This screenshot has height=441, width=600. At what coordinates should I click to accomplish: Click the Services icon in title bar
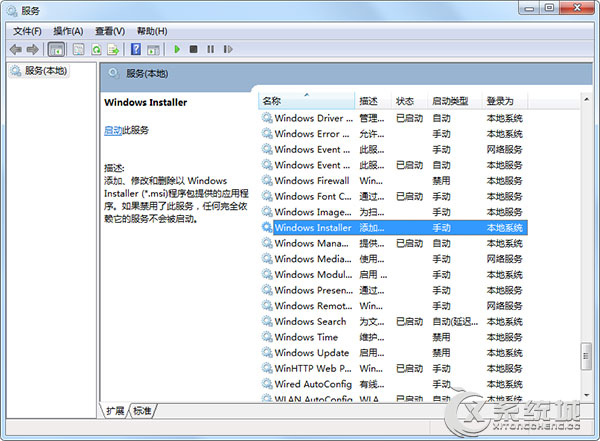pyautogui.click(x=12, y=11)
